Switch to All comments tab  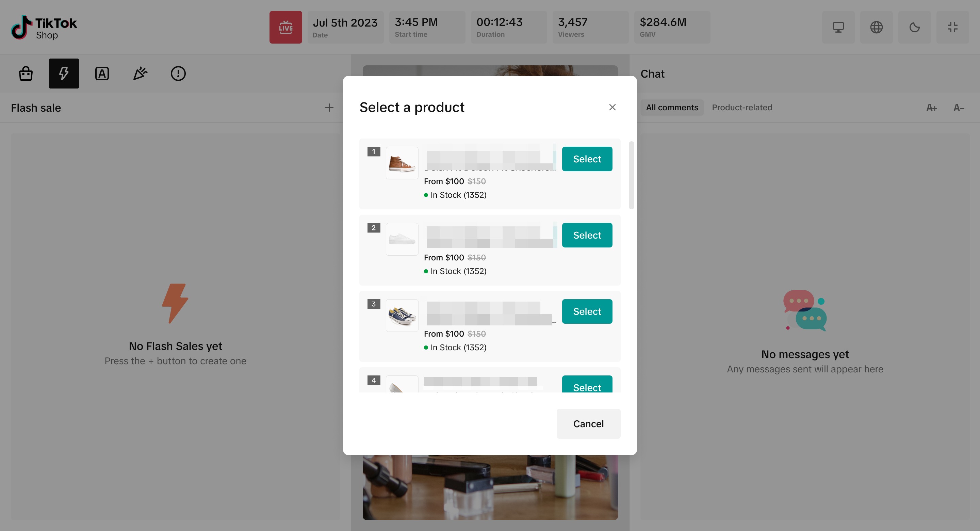(672, 108)
